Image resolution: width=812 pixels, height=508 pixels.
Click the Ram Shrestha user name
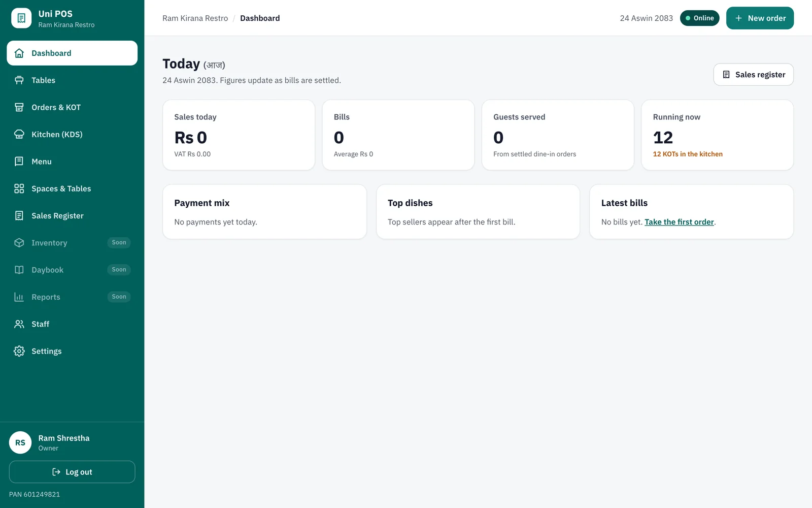(64, 438)
